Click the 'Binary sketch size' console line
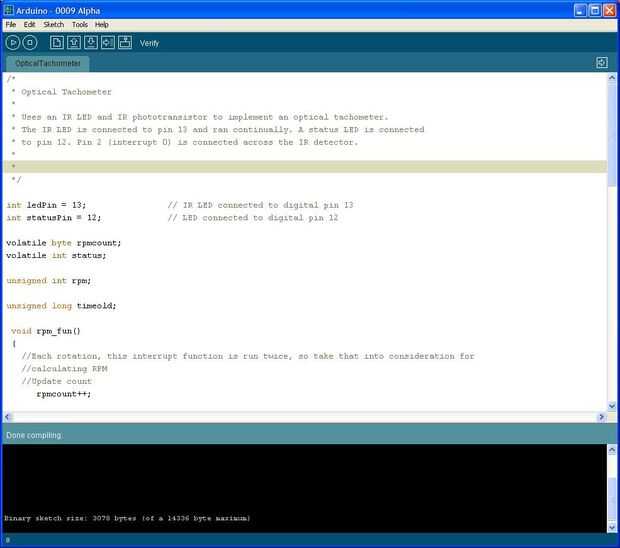Viewport: 620px width, 548px height. 127,518
